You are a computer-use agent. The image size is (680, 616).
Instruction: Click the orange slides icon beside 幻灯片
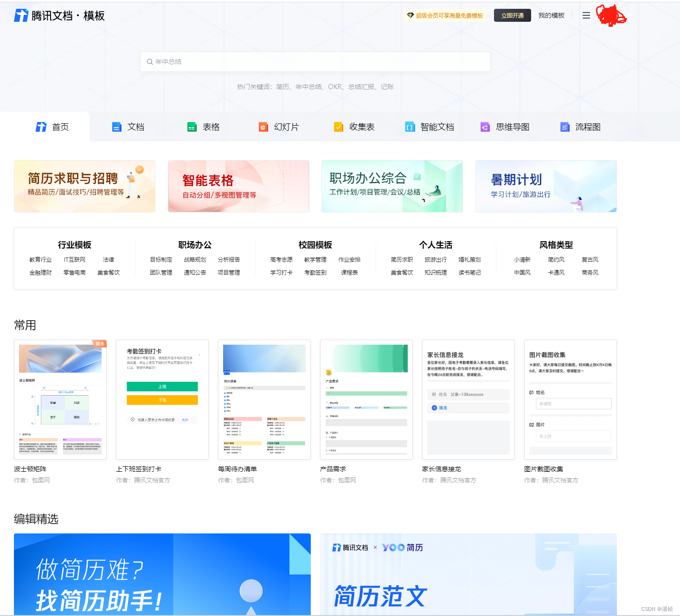click(263, 127)
